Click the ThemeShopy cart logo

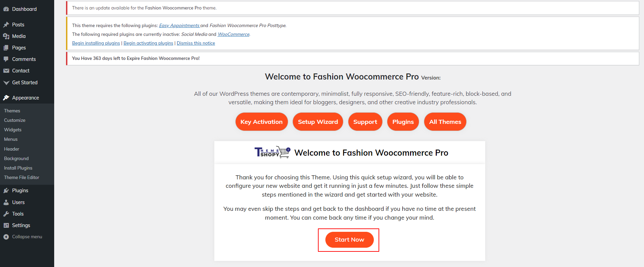[x=272, y=153]
